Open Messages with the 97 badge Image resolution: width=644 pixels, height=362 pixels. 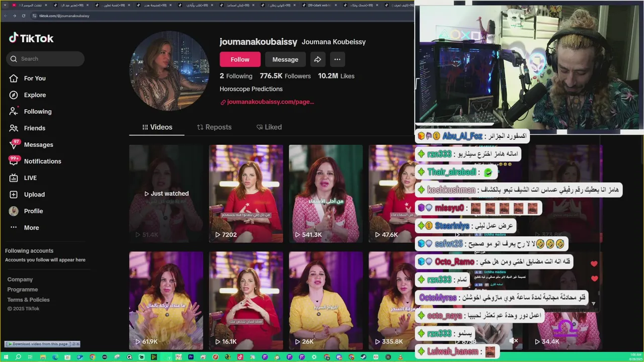(31, 145)
